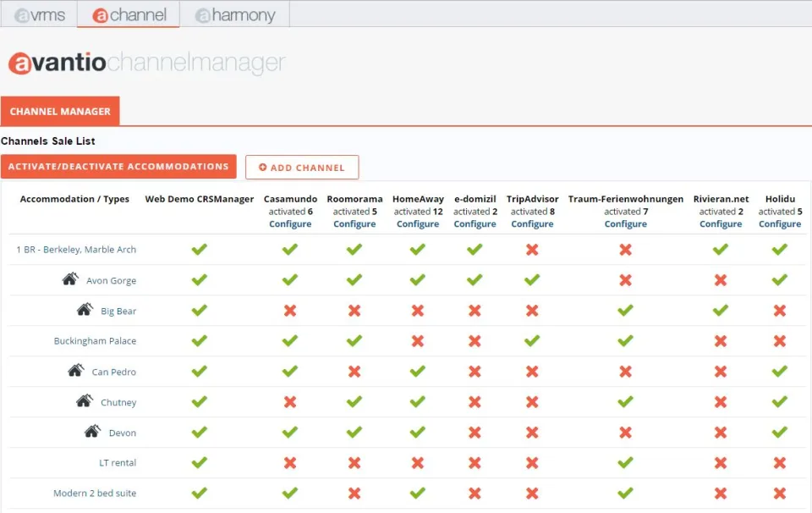Click the house icon beside Can Pedro
Image resolution: width=812 pixels, height=513 pixels.
click(x=75, y=370)
